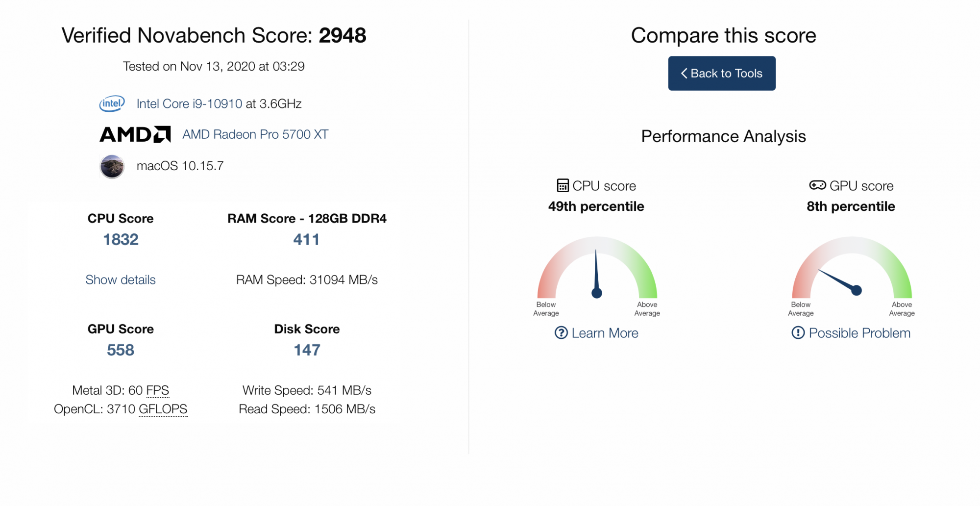The width and height of the screenshot is (980, 506).
Task: Open the Possible Problem link
Action: pos(859,333)
